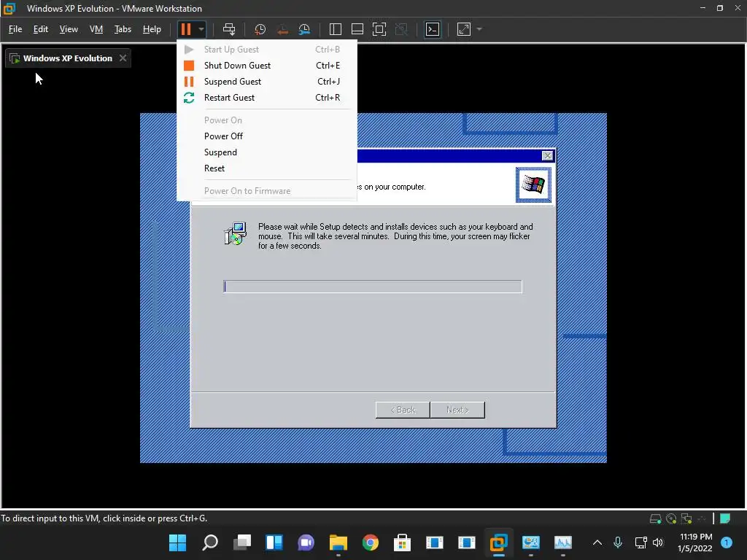The width and height of the screenshot is (747, 560).
Task: Open the VM menu
Action: tap(96, 29)
